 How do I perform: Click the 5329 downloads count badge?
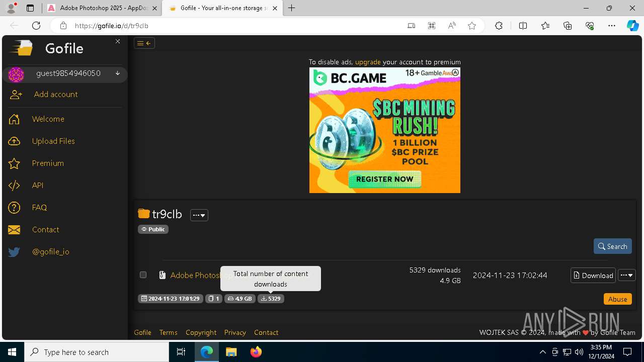point(271,299)
